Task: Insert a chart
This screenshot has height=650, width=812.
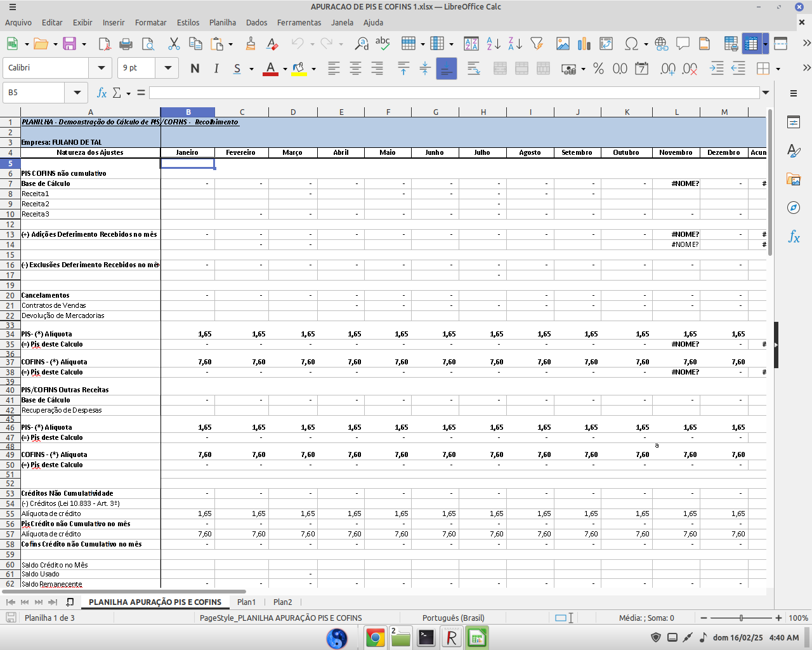Action: coord(582,44)
